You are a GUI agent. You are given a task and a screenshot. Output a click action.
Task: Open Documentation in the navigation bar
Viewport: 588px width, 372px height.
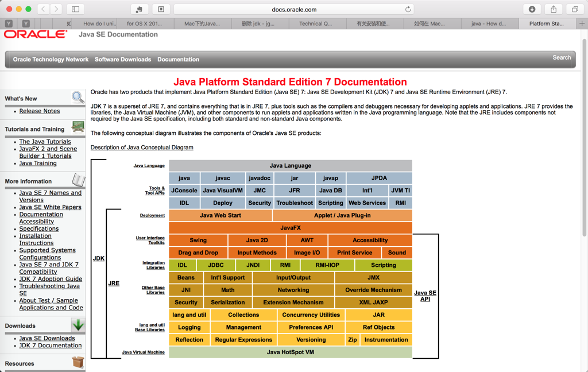[178, 59]
